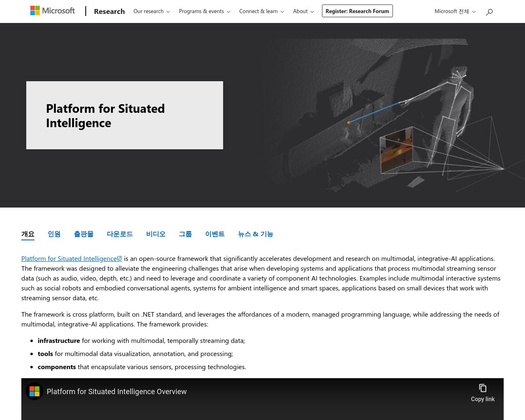Open the search with the magnifier icon
The height and width of the screenshot is (420, 525).
[x=489, y=12]
